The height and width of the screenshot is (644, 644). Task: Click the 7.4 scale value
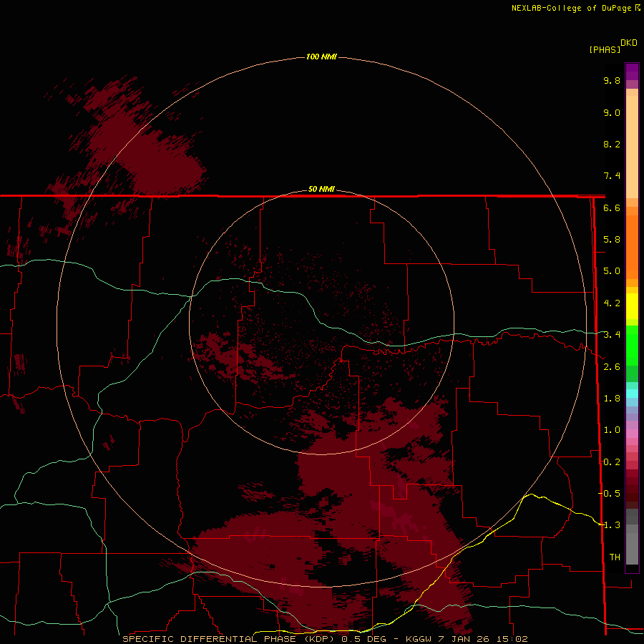coord(612,176)
